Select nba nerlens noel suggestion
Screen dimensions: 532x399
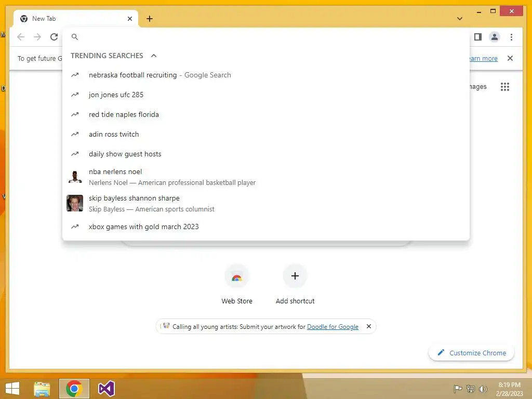[266, 177]
